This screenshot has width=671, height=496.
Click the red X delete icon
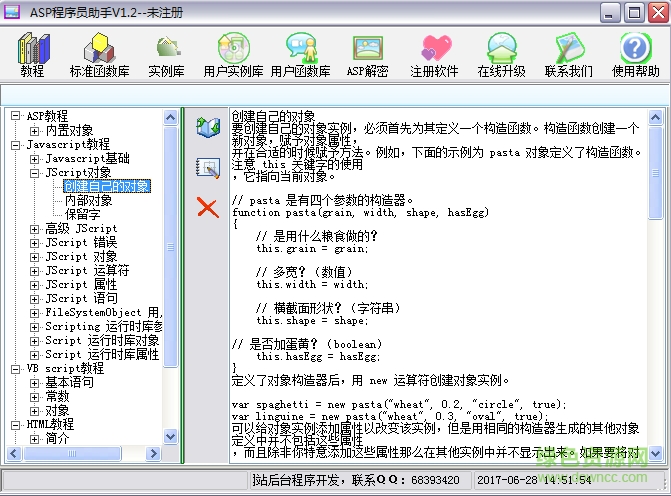coord(208,207)
